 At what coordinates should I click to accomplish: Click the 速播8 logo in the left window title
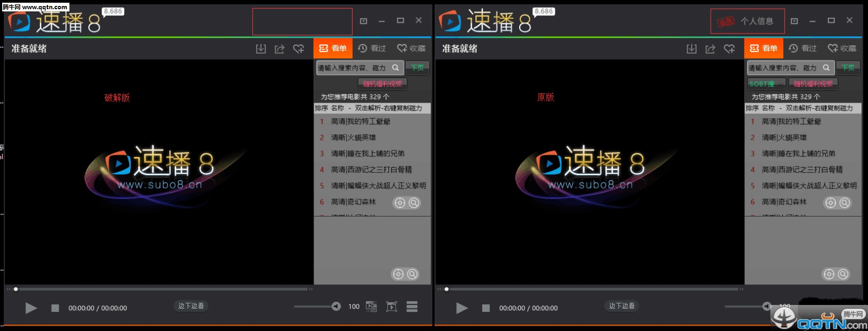(54, 22)
